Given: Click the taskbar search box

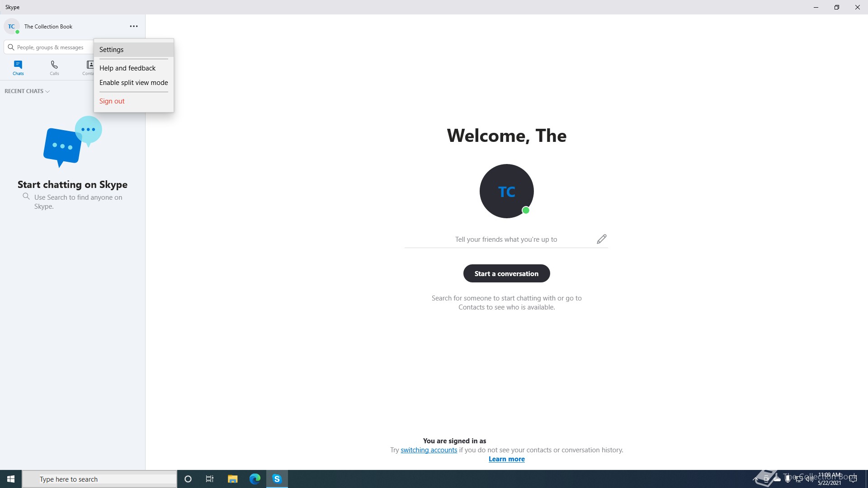Looking at the screenshot, I should (x=99, y=479).
